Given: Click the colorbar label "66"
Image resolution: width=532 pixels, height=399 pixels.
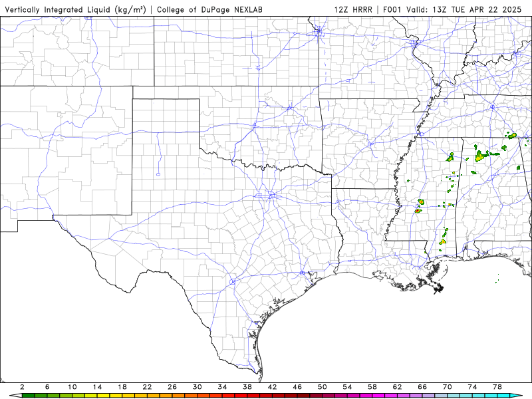Looking at the screenshot, I should [x=422, y=387].
